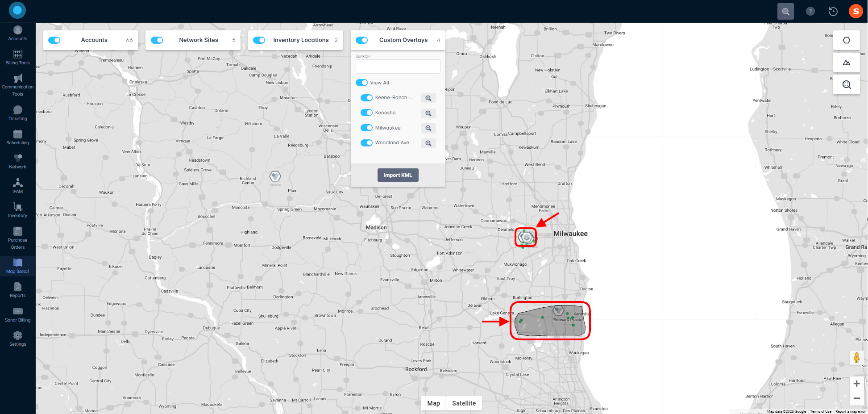Click the map search magnifier tool
Screen dimensions: 868x414
[x=846, y=84]
